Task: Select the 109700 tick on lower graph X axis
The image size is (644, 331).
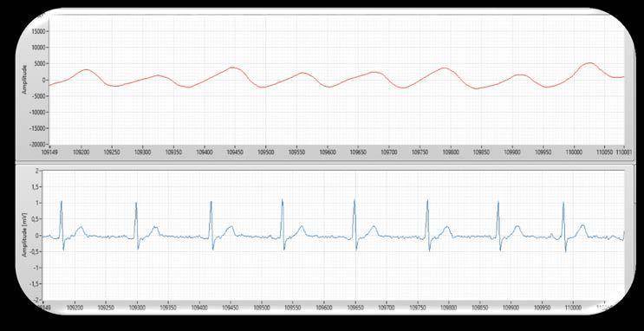Action: coord(387,307)
